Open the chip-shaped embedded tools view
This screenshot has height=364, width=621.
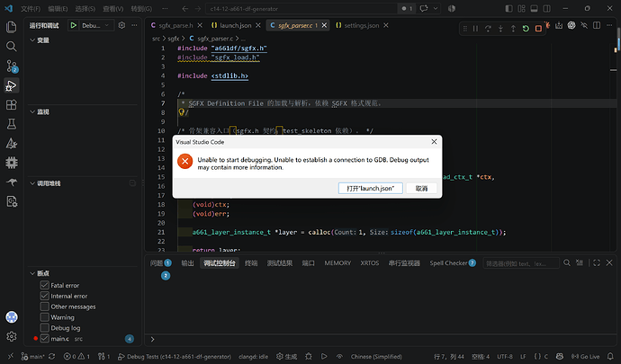11,163
